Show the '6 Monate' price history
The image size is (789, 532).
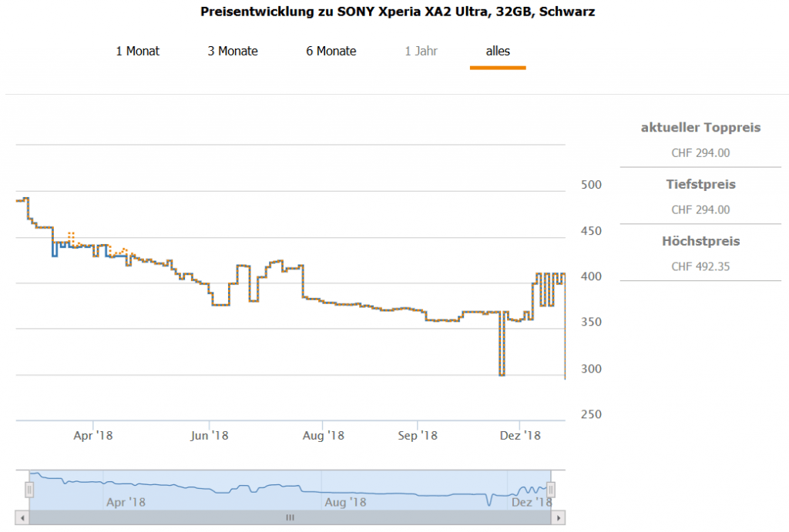pyautogui.click(x=331, y=52)
